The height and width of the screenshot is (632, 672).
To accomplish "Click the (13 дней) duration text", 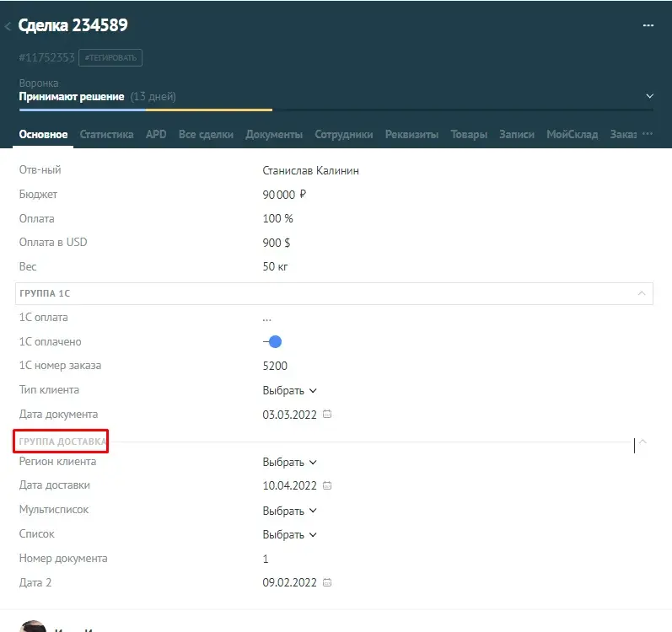I will tap(153, 97).
